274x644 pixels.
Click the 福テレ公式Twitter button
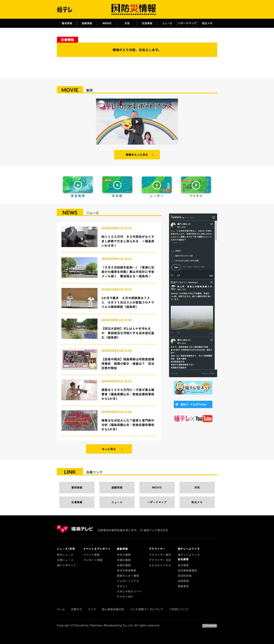pyautogui.click(x=193, y=404)
